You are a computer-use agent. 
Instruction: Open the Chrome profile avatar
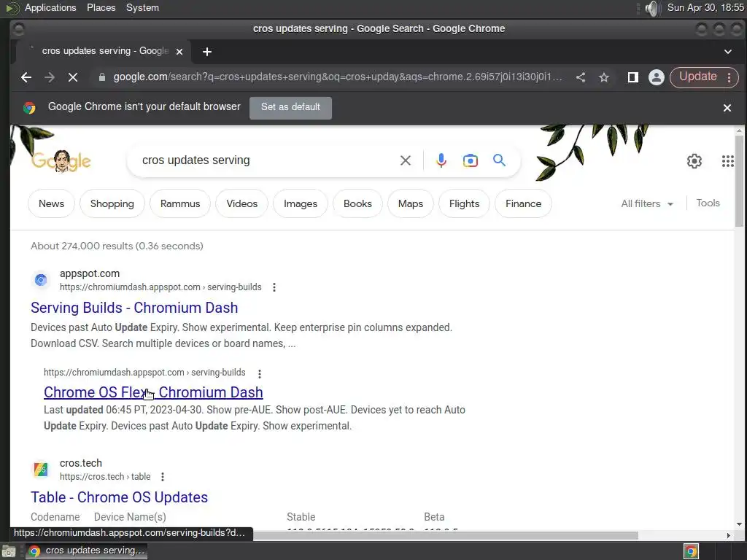tap(656, 77)
